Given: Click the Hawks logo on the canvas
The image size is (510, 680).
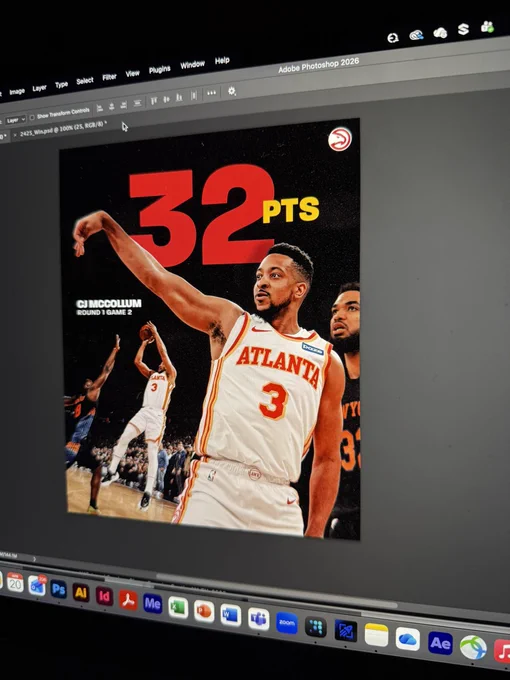Looking at the screenshot, I should click(340, 139).
